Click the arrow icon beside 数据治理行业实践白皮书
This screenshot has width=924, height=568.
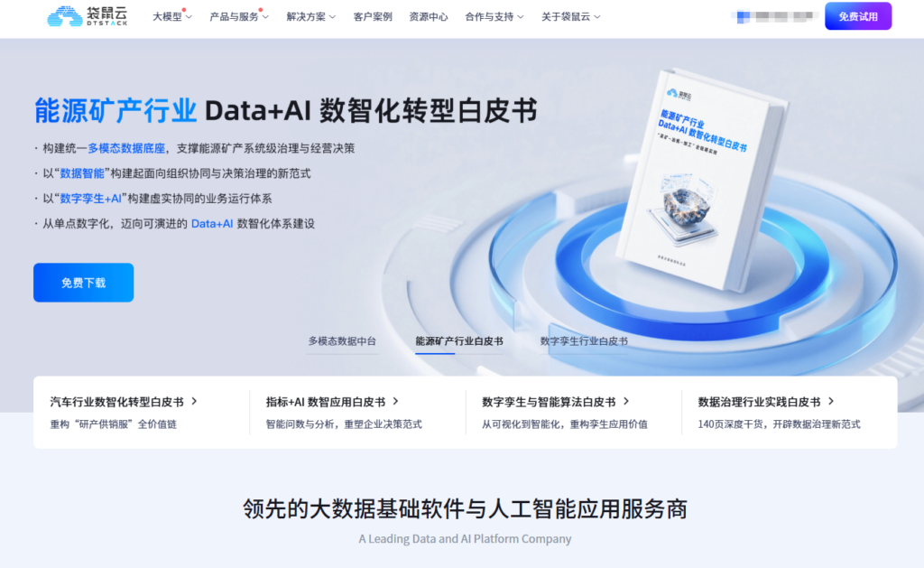click(832, 403)
